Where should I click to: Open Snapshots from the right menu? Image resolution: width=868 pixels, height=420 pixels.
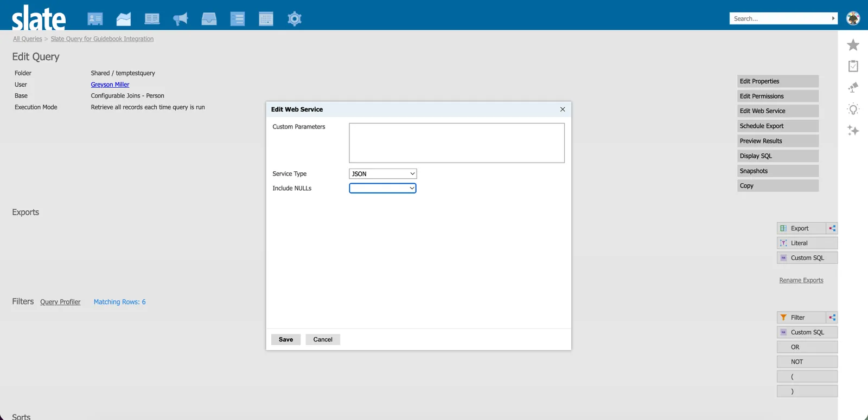(x=778, y=171)
